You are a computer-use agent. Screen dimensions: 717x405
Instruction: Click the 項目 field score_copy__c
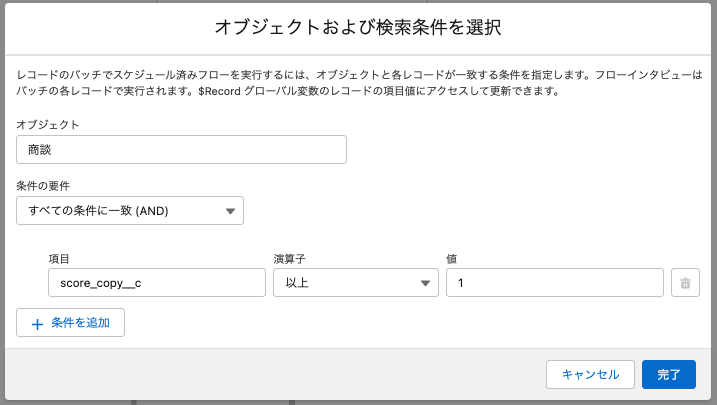point(157,283)
